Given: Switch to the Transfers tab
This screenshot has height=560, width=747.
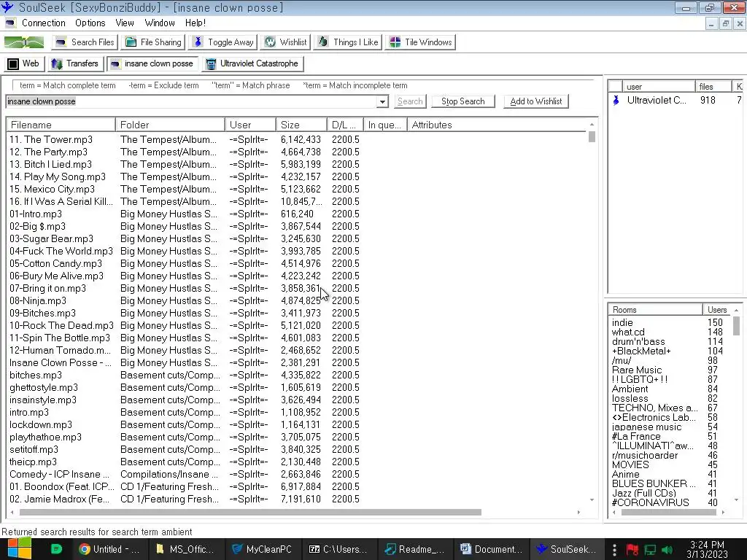Looking at the screenshot, I should 76,64.
